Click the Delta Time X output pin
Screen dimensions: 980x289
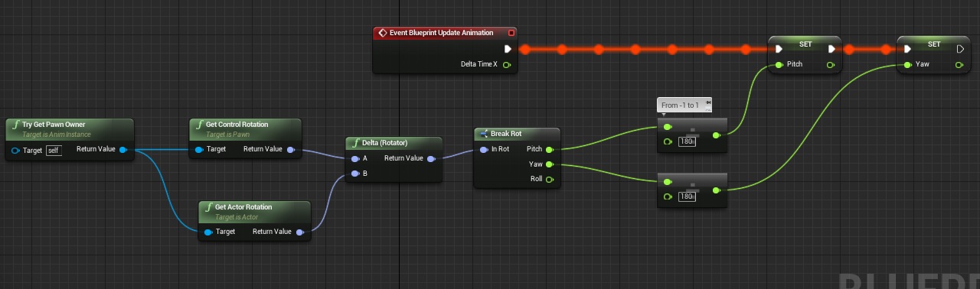(x=508, y=64)
